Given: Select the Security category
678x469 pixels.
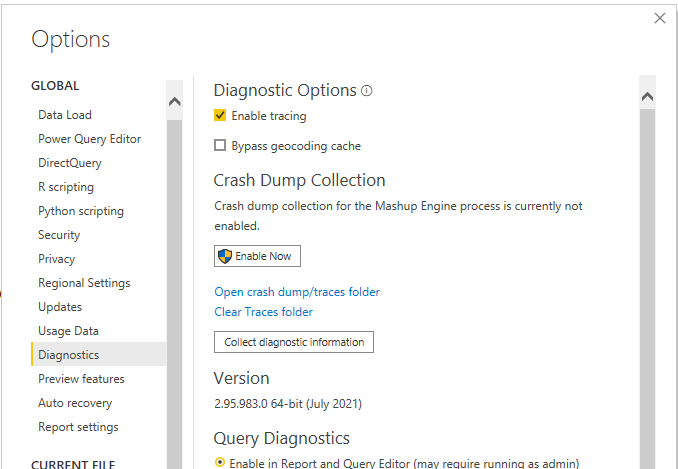Looking at the screenshot, I should [x=59, y=235].
